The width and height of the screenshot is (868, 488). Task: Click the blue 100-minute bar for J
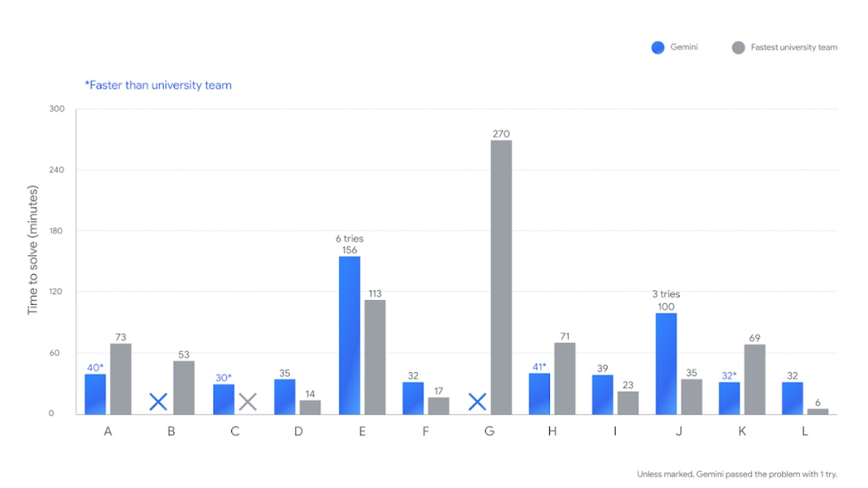(666, 364)
